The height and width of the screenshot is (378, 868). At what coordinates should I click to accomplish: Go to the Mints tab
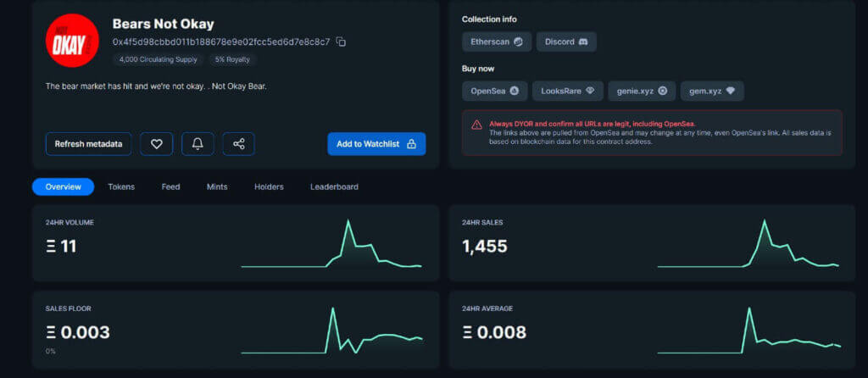coord(217,187)
